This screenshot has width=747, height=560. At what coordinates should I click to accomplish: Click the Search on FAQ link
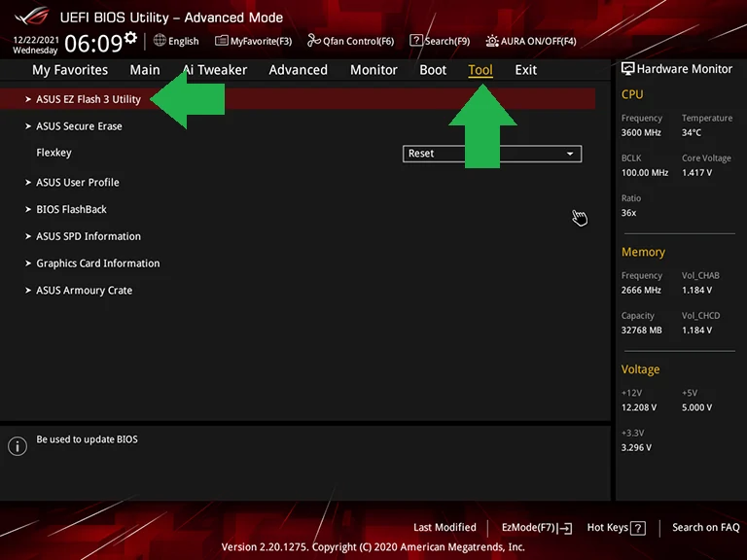(x=705, y=528)
